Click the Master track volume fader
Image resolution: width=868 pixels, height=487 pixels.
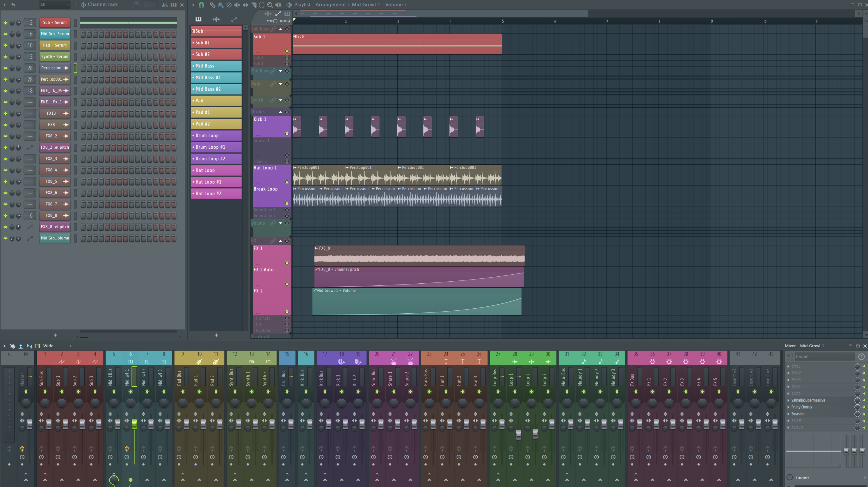(30, 424)
